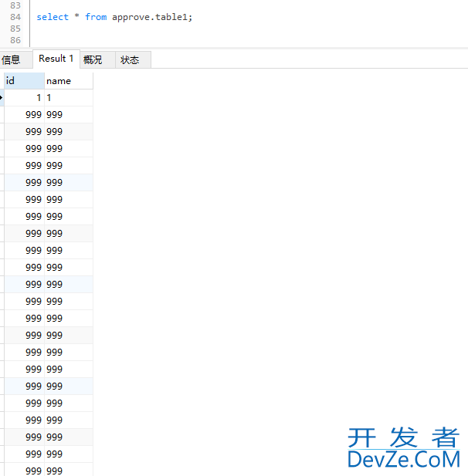Image resolution: width=468 pixels, height=476 pixels.
Task: Click the id column header
Action: [24, 81]
